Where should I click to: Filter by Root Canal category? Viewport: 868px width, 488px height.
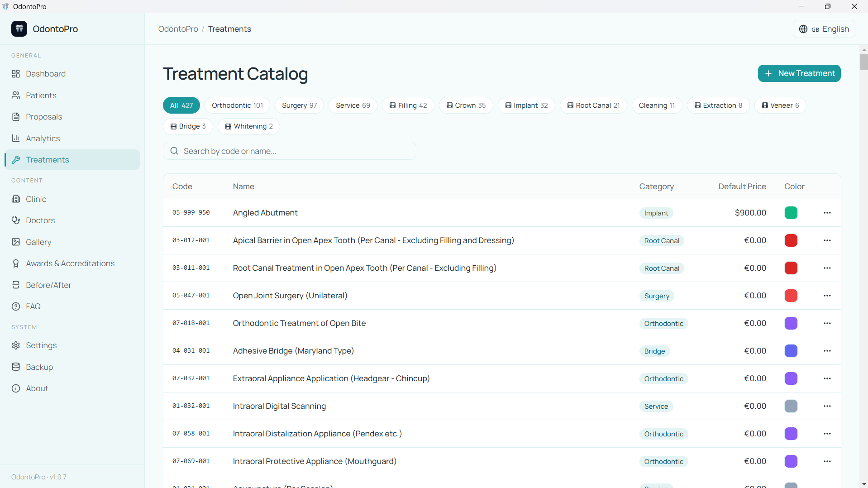593,105
